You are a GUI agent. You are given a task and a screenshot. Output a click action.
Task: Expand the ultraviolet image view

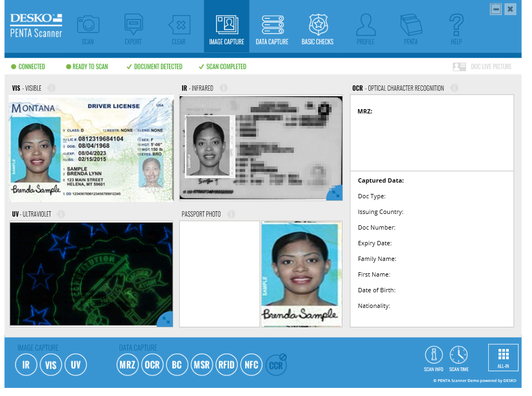pyautogui.click(x=166, y=321)
